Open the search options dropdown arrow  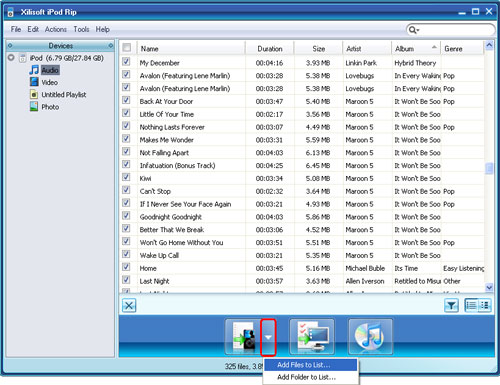click(418, 30)
